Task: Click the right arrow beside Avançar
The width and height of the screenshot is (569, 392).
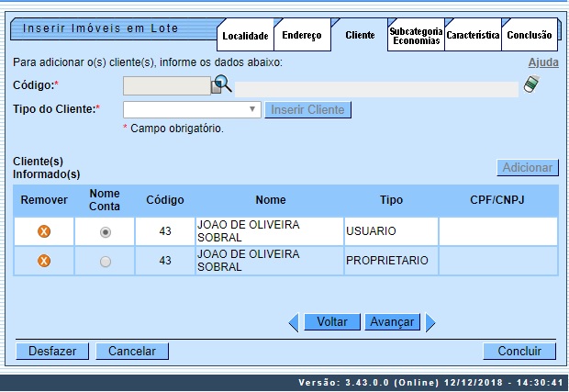Action: pyautogui.click(x=430, y=322)
